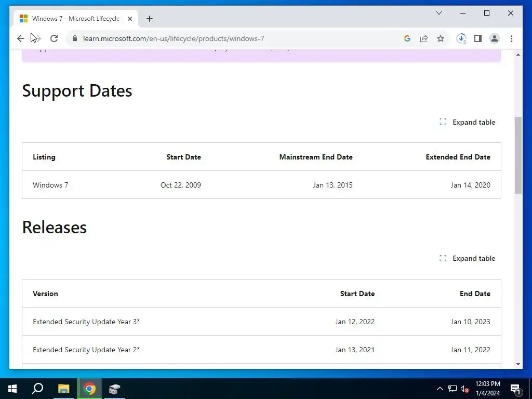The height and width of the screenshot is (399, 532).
Task: Open File Explorer from the taskbar
Action: pyautogui.click(x=63, y=389)
